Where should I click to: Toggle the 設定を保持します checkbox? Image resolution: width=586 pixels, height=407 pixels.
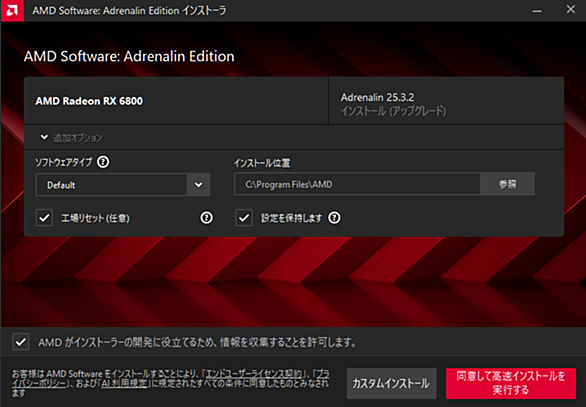click(x=244, y=218)
